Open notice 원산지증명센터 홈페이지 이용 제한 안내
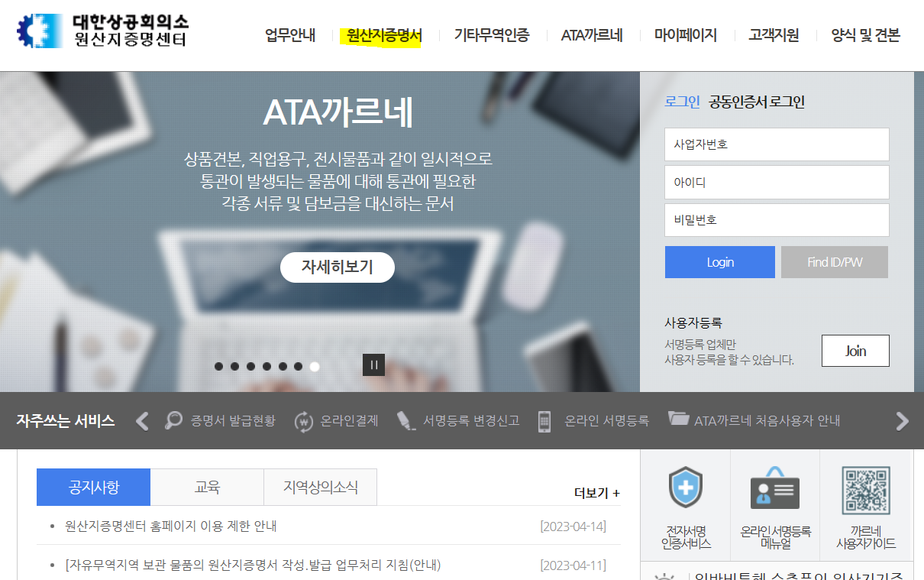Screen dimensions: 924x580 click(x=171, y=526)
